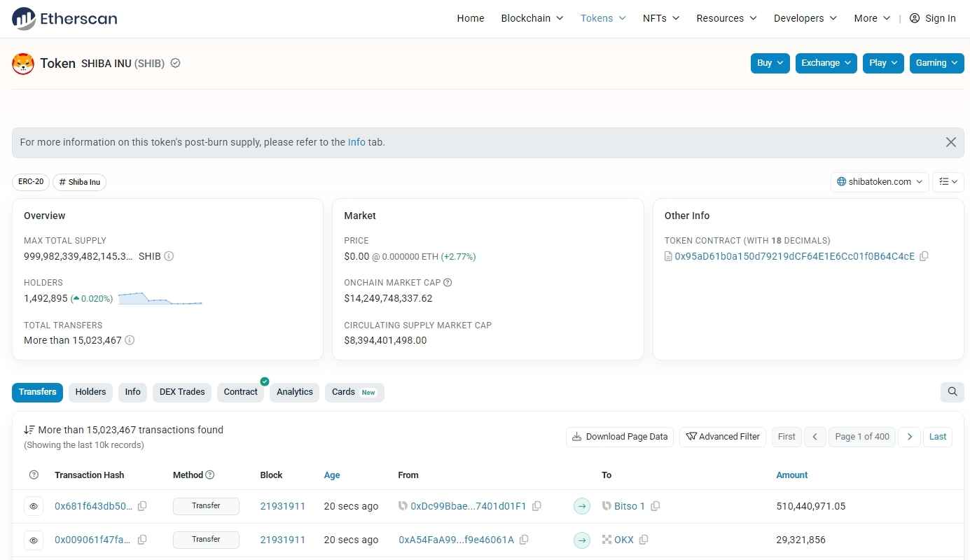Copy the token contract address
The width and height of the screenshot is (970, 560).
pyautogui.click(x=924, y=256)
